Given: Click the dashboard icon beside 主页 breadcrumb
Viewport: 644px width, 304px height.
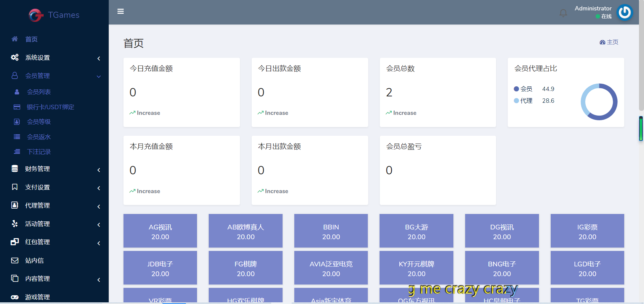Looking at the screenshot, I should [x=602, y=42].
